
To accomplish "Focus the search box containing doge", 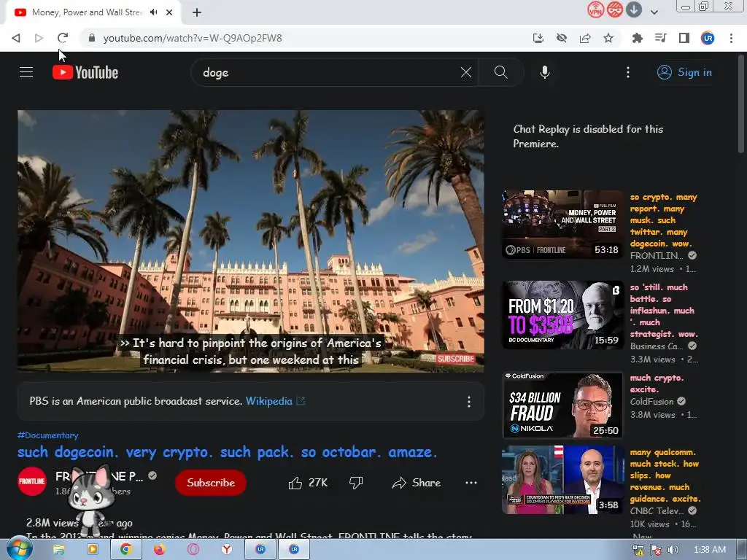I will pos(329,72).
